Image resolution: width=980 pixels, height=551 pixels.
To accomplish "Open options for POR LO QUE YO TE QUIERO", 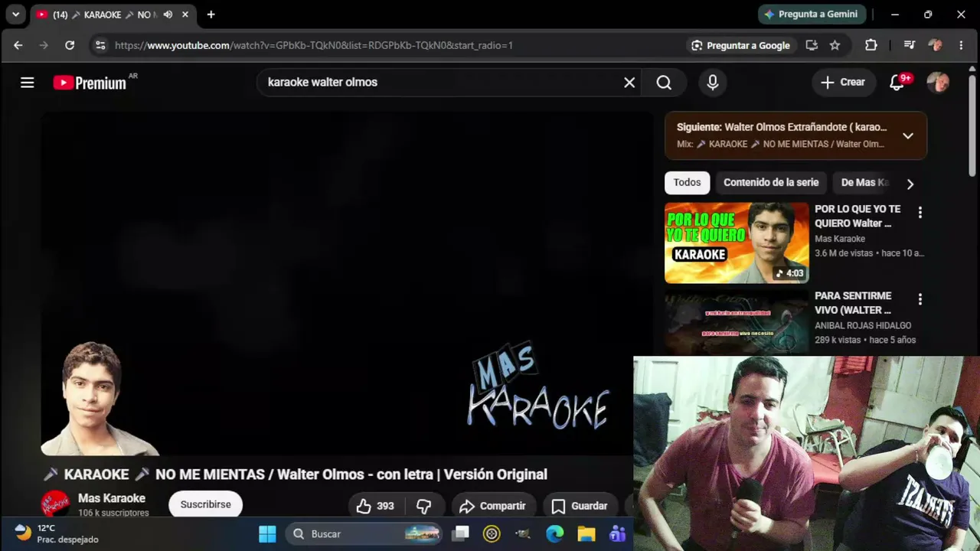I will click(920, 213).
